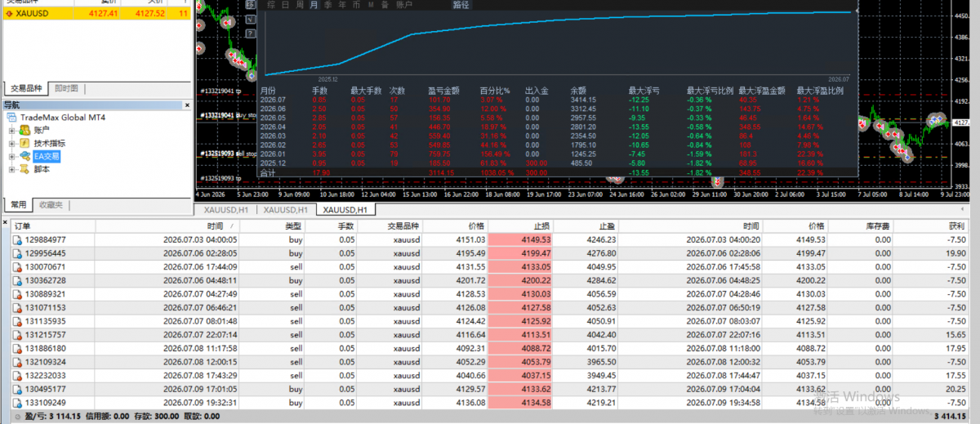Expand the 脚本 scripts tree node
This screenshot has width=980, height=424.
(11, 169)
